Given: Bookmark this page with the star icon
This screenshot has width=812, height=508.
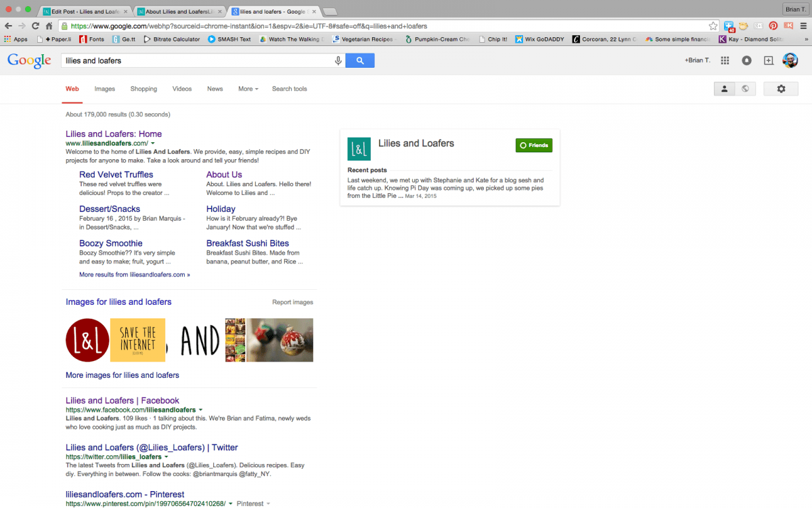Looking at the screenshot, I should 713,26.
